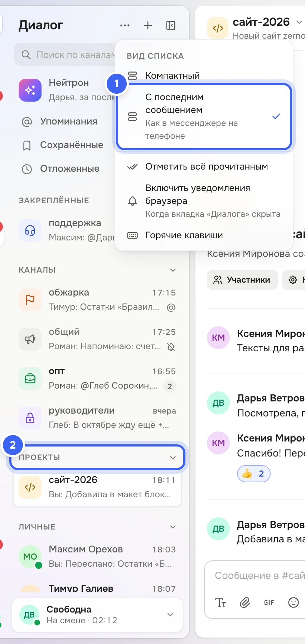This screenshot has width=305, height=644.
Task: Open Горячие клавиши shortcuts entry
Action: tap(204, 235)
